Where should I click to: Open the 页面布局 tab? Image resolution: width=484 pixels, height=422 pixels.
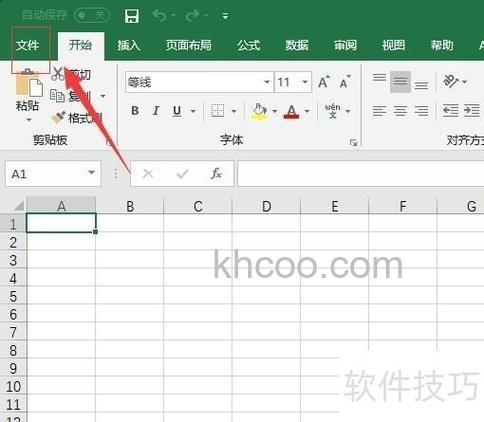[189, 45]
